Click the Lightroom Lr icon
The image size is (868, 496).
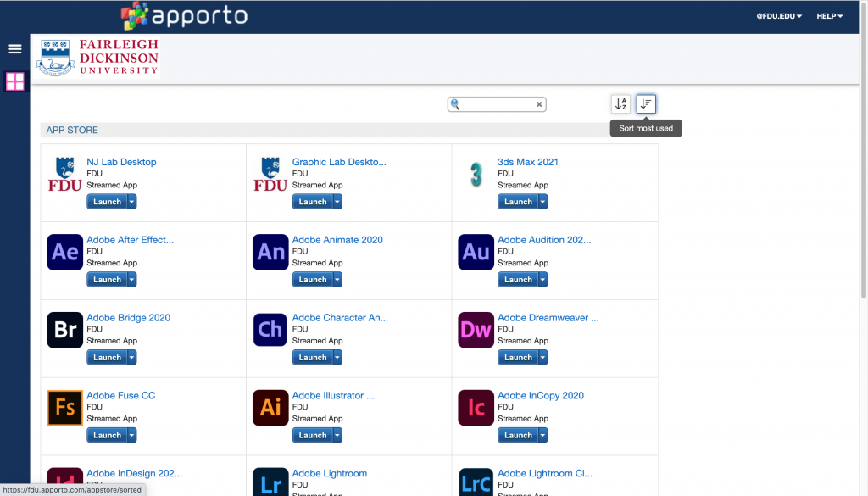pos(270,482)
